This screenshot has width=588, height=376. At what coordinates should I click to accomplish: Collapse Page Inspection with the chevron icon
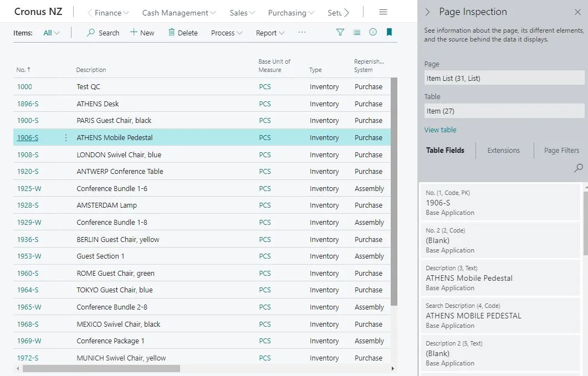[427, 12]
